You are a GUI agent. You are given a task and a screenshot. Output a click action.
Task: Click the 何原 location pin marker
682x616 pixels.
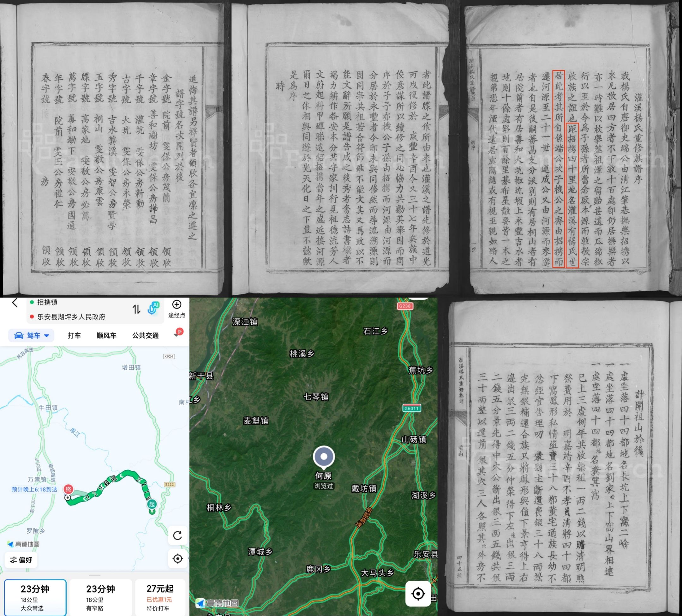click(x=323, y=457)
